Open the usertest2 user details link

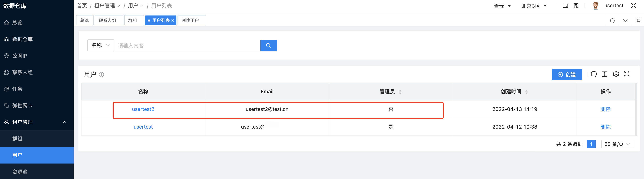pos(143,109)
